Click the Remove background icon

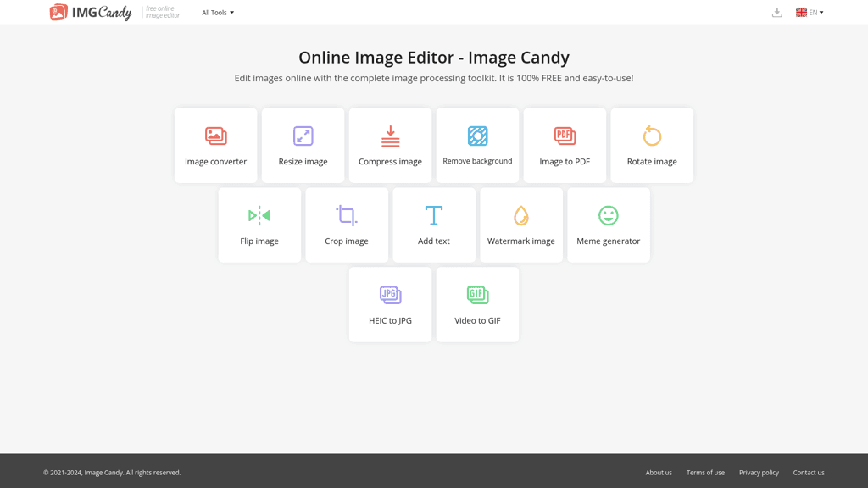[x=478, y=136]
